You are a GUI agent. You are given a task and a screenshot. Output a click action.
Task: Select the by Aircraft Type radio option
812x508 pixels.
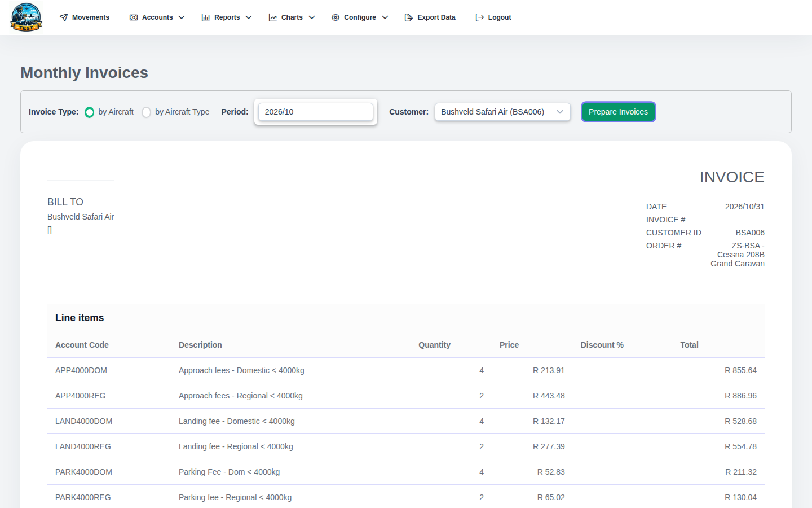147,112
